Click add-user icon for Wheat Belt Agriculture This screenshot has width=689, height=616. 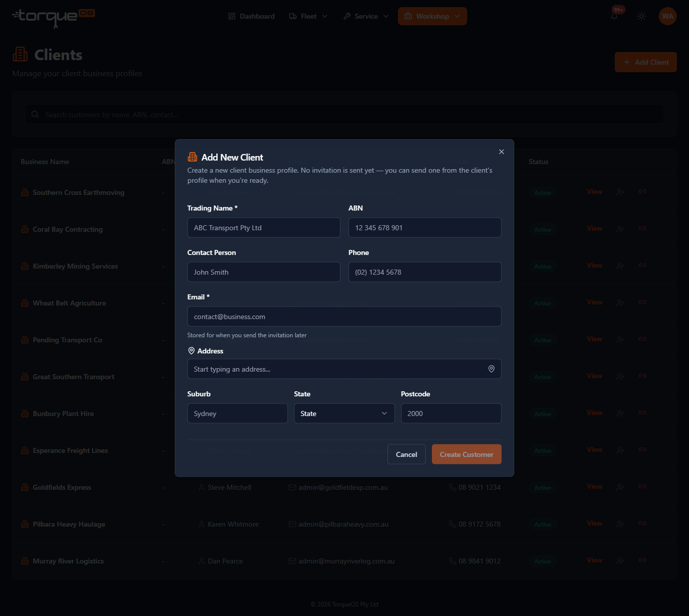620,302
